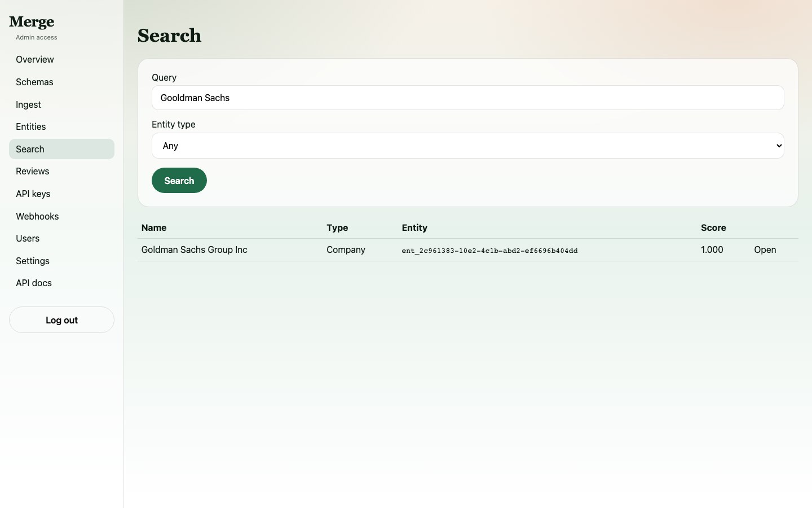
Task: Click the Merge logo title
Action: (x=32, y=22)
